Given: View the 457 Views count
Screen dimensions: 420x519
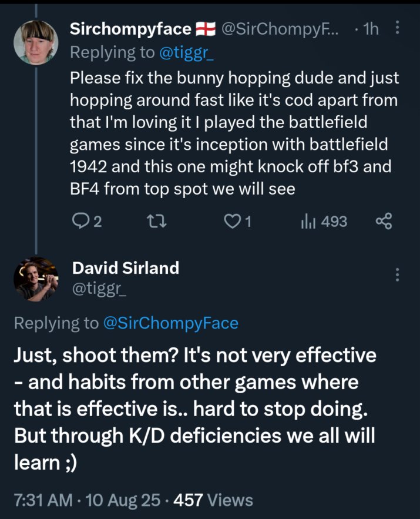Looking at the screenshot, I should (x=213, y=500).
